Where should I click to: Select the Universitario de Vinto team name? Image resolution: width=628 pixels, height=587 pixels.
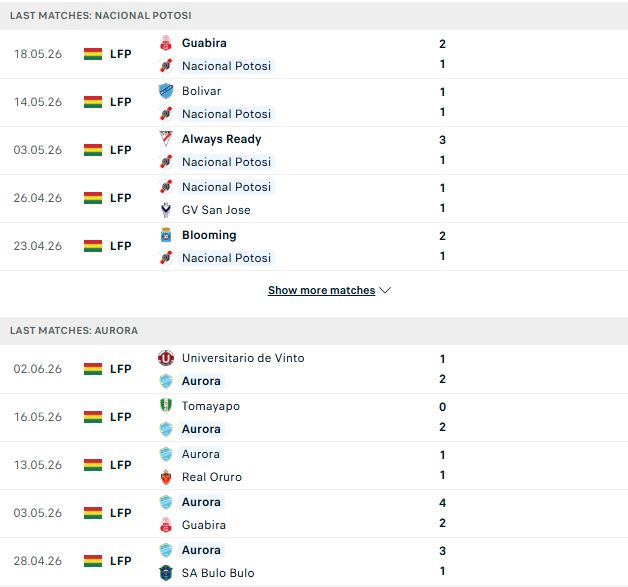[x=243, y=358]
